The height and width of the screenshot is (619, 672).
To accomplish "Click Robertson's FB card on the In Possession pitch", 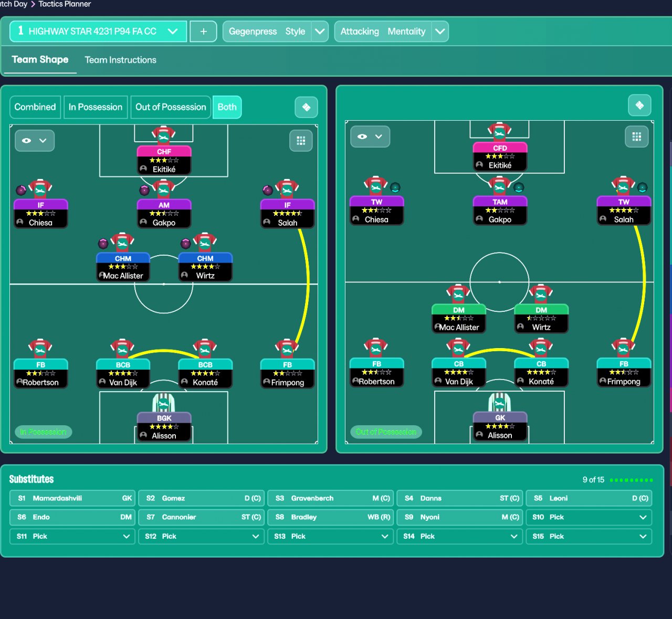I will click(x=40, y=373).
